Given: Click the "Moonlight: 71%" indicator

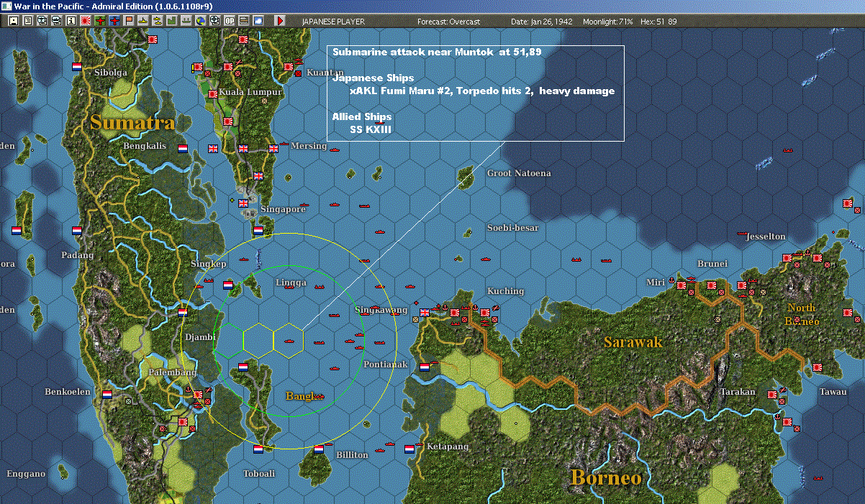Looking at the screenshot, I should point(608,22).
